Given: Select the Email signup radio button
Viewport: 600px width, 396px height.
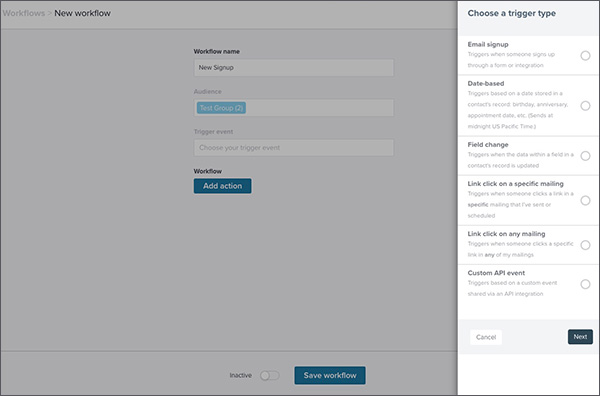Looking at the screenshot, I should pos(585,55).
